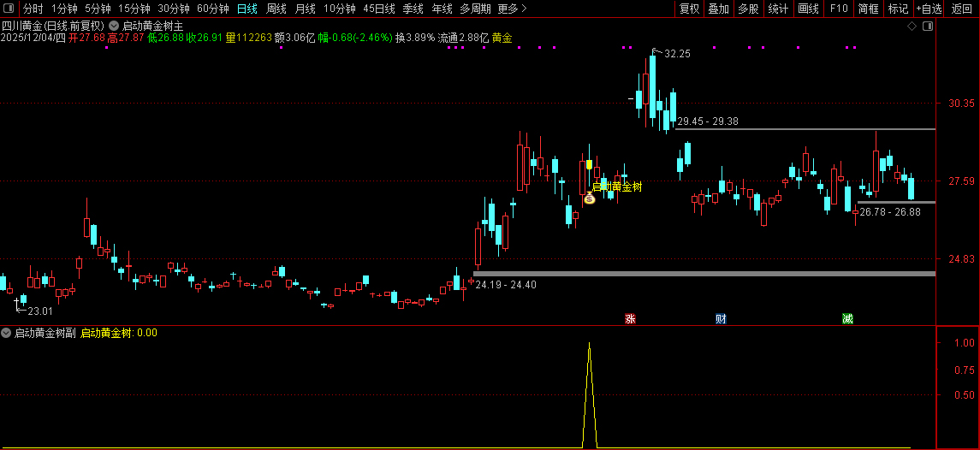
Task: Select the 5分钟 period tab
Action: (x=98, y=9)
